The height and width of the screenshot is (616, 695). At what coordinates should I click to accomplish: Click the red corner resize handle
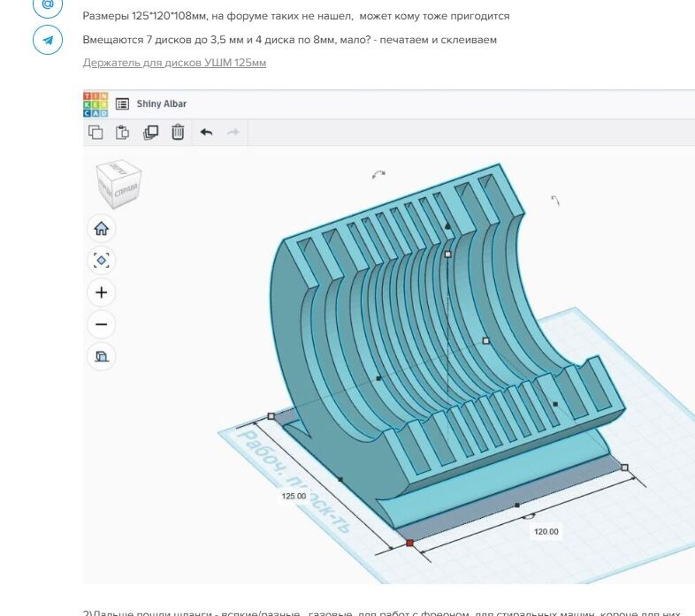click(x=409, y=543)
